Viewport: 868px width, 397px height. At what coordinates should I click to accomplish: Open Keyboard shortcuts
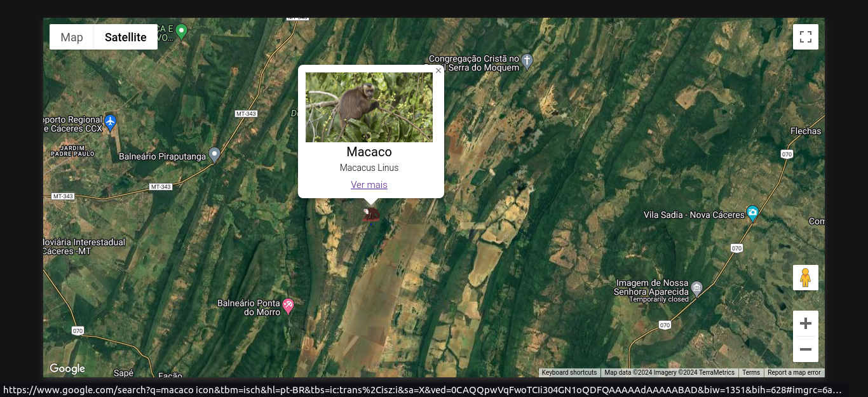click(x=569, y=373)
